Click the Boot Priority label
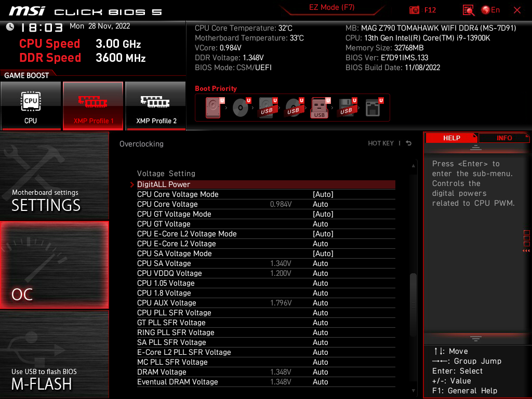The width and height of the screenshot is (532, 399). tap(216, 88)
